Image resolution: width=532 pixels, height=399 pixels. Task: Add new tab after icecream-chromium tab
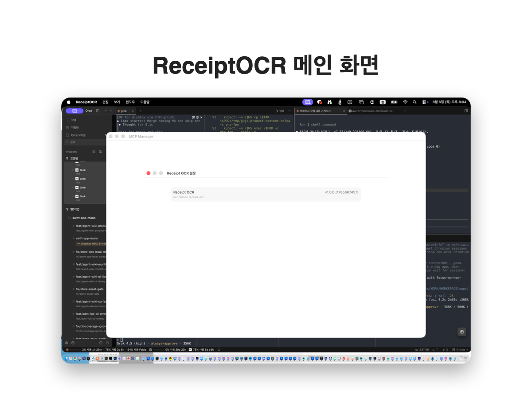pos(405,111)
